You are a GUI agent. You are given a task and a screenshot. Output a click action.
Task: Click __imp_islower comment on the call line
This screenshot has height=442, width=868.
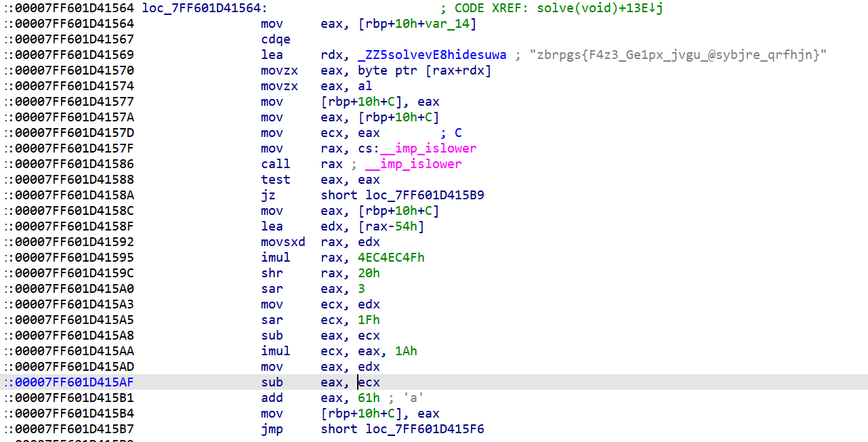click(413, 164)
